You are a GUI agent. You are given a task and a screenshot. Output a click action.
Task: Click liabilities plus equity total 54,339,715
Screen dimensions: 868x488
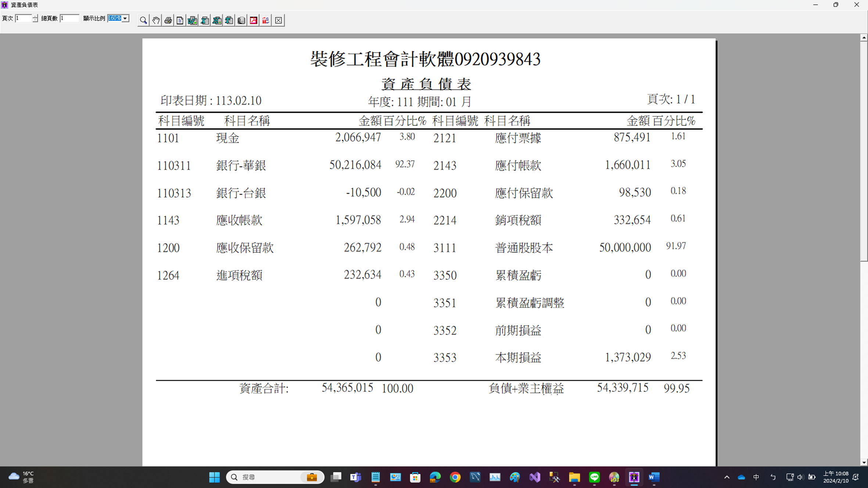coord(623,388)
